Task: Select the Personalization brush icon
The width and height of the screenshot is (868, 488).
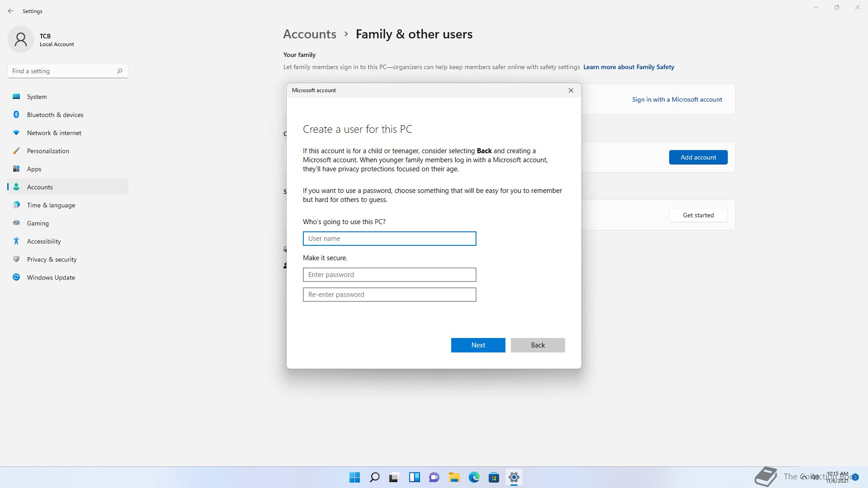Action: click(16, 151)
